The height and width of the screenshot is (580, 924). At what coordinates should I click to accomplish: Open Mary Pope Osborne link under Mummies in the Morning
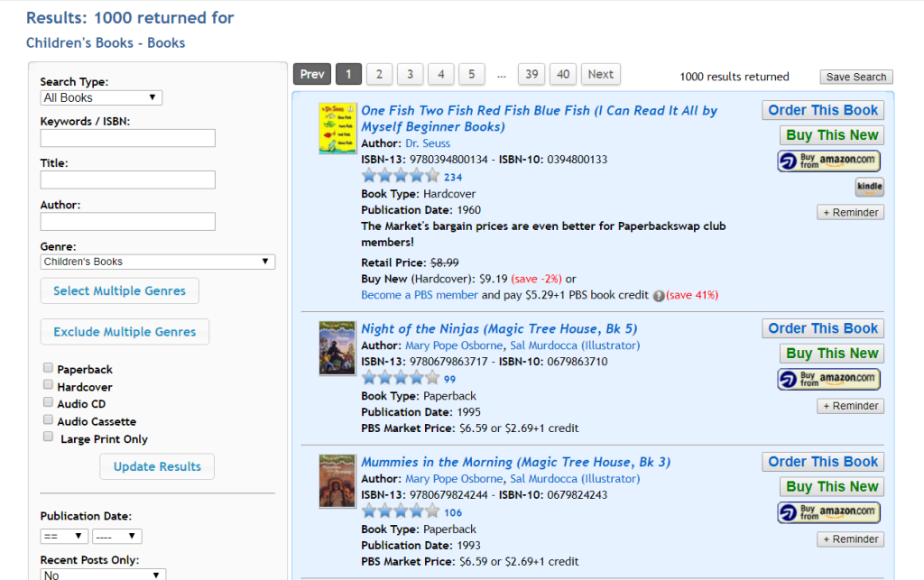coord(454,479)
